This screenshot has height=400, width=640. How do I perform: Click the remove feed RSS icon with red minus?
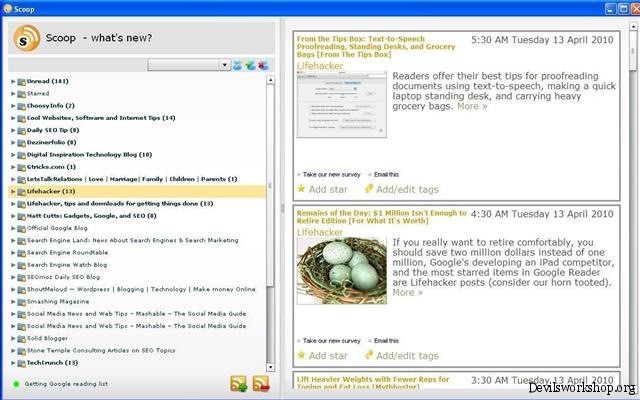click(261, 384)
